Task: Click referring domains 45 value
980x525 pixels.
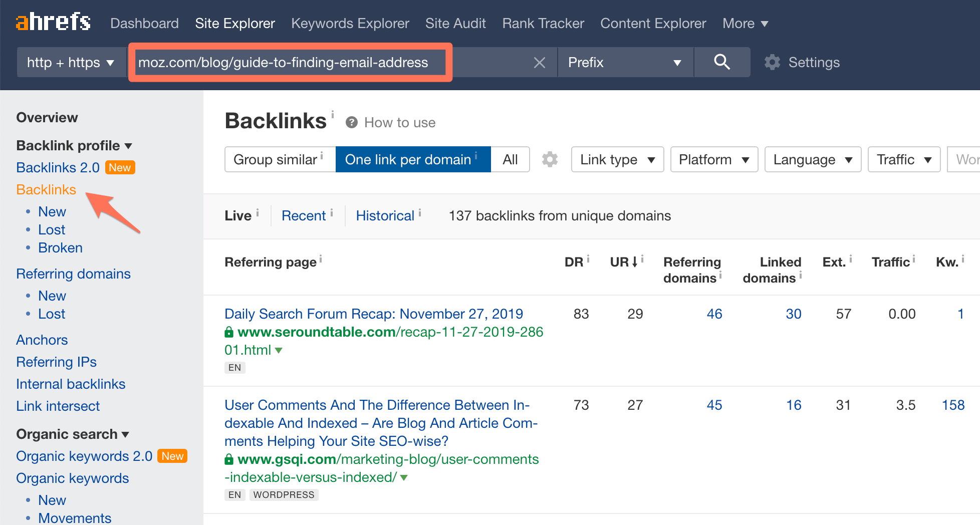Action: pyautogui.click(x=714, y=405)
